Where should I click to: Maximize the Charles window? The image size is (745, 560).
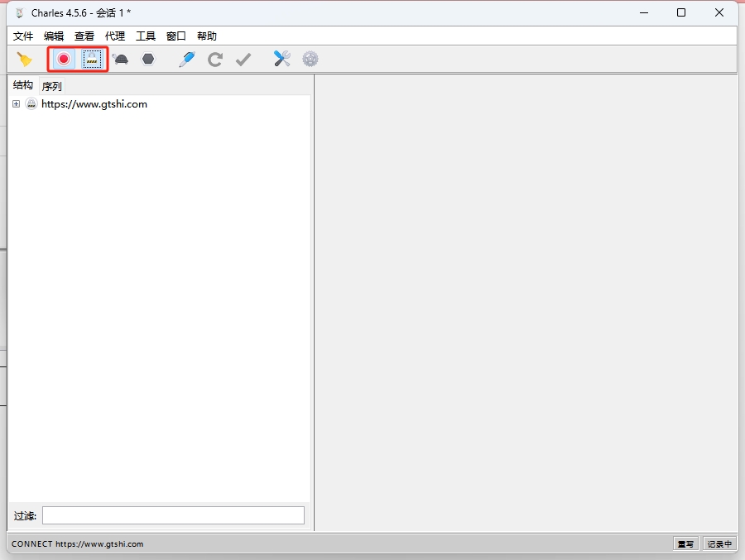[681, 13]
